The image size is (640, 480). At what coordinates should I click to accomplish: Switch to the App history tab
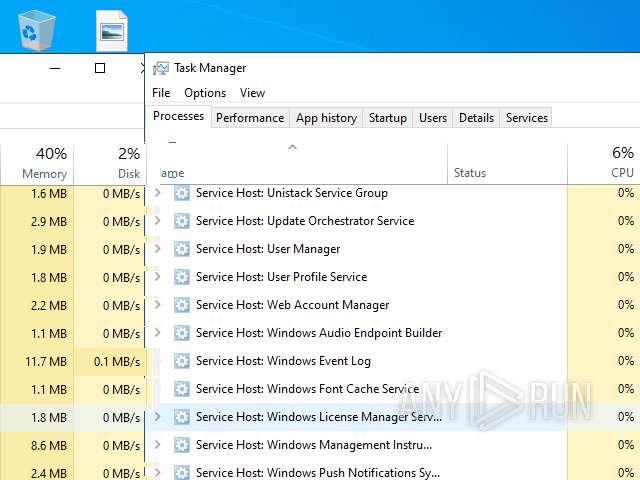tap(326, 118)
